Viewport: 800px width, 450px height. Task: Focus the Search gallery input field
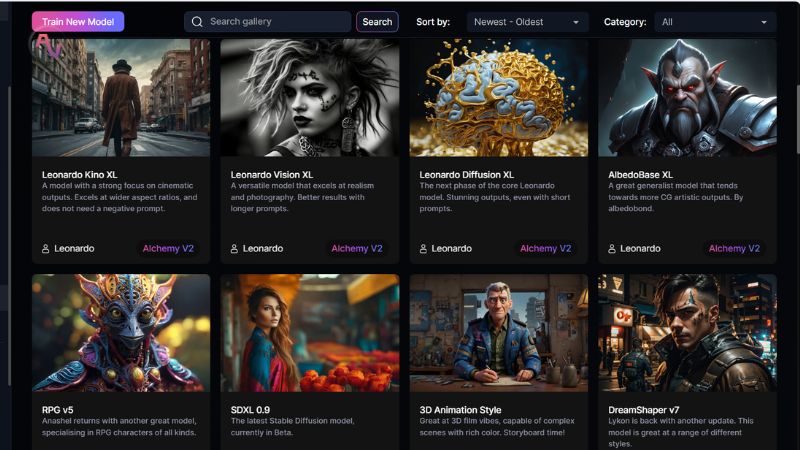(267, 21)
